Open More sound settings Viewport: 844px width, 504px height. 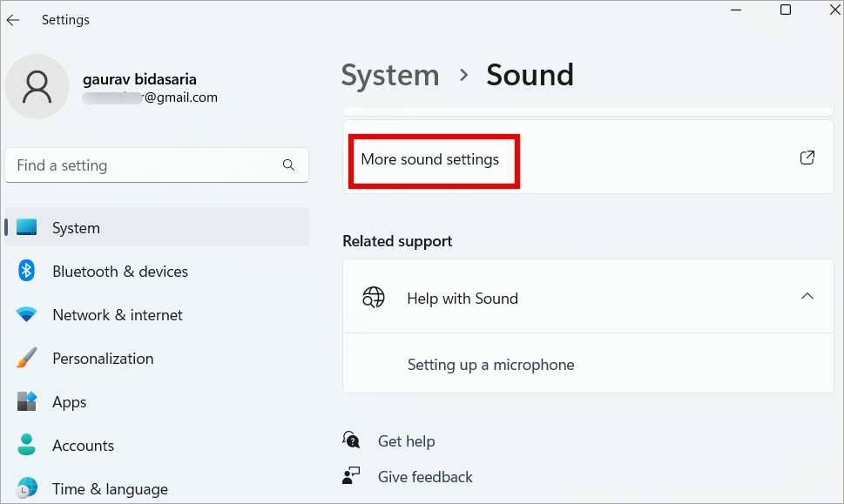(x=430, y=160)
